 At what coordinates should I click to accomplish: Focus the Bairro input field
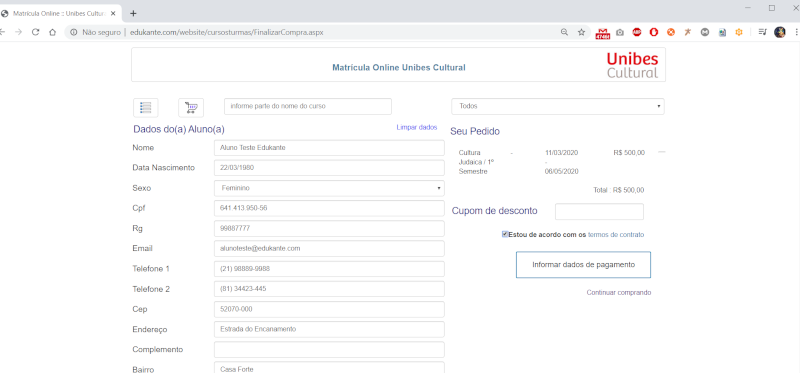pyautogui.click(x=329, y=368)
